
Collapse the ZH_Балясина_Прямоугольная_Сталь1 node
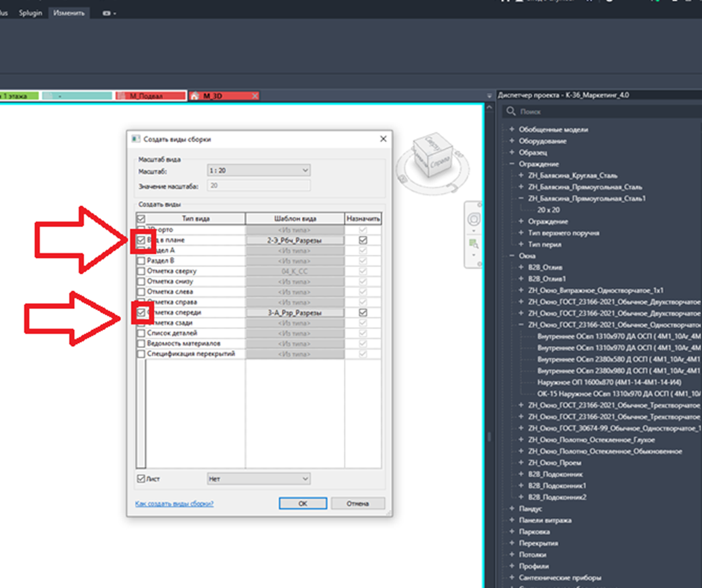(521, 198)
